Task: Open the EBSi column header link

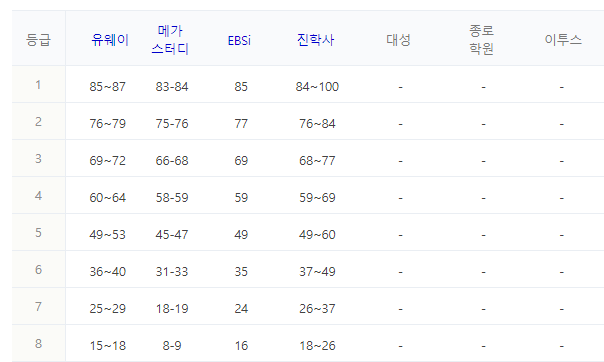Action: [239, 40]
